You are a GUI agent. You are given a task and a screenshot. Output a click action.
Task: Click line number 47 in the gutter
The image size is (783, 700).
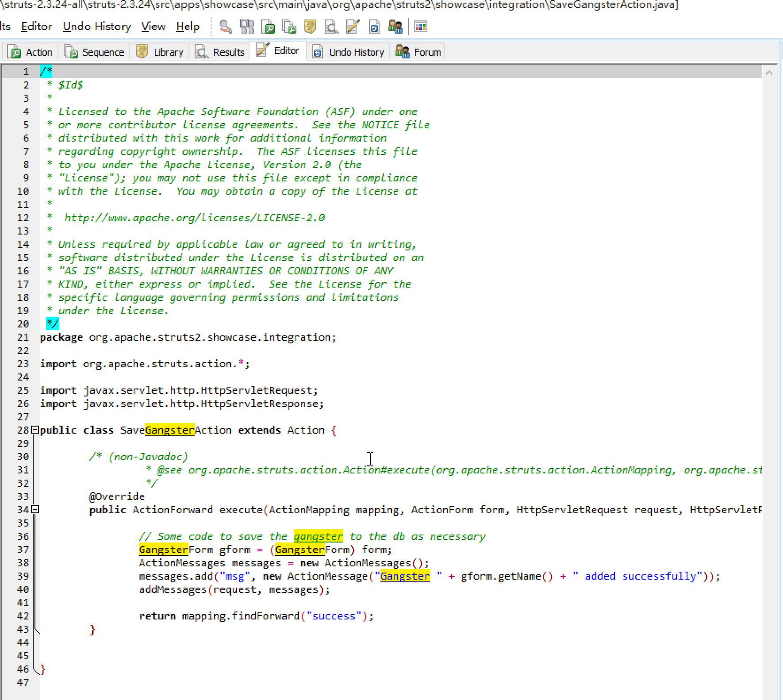(x=23, y=682)
